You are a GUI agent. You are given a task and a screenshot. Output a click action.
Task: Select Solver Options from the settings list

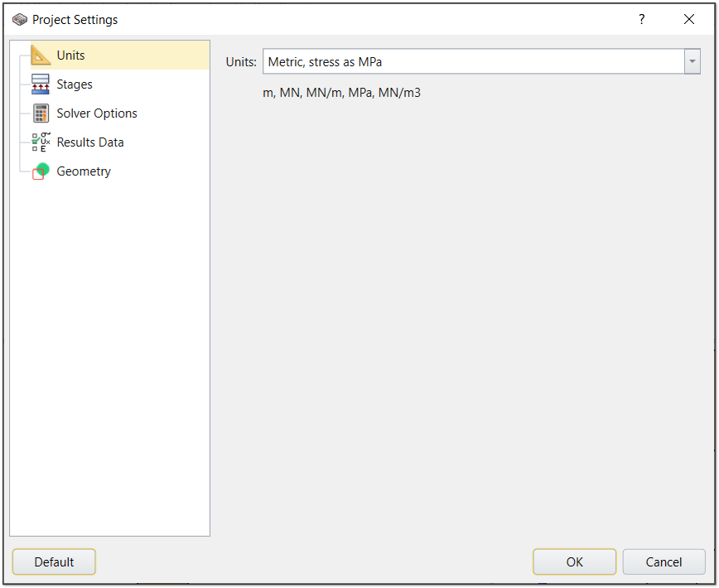[x=95, y=113]
